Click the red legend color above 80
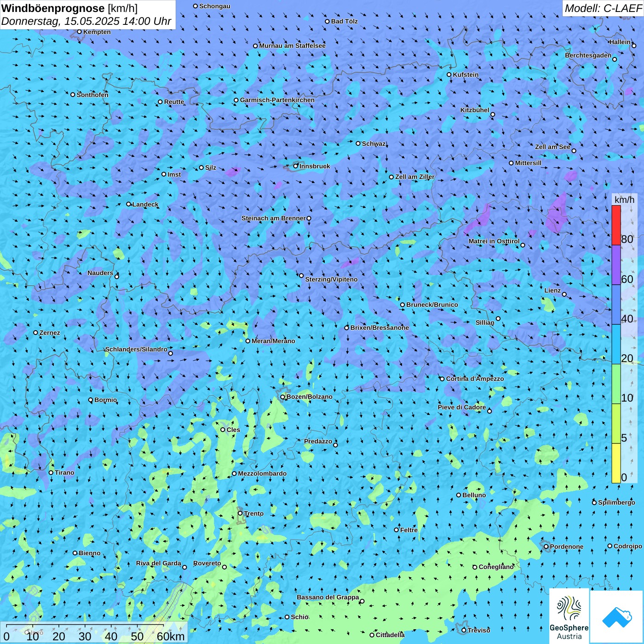This screenshot has height=644, width=644. click(616, 225)
